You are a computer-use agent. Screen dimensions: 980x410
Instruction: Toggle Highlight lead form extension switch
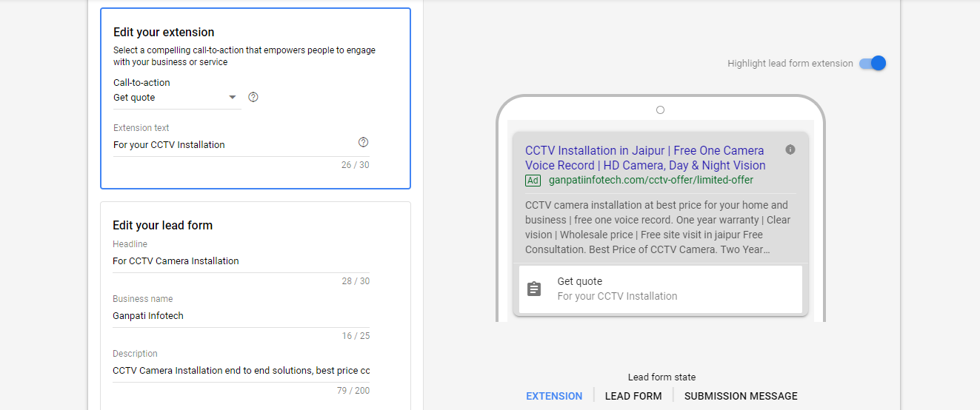coord(873,64)
